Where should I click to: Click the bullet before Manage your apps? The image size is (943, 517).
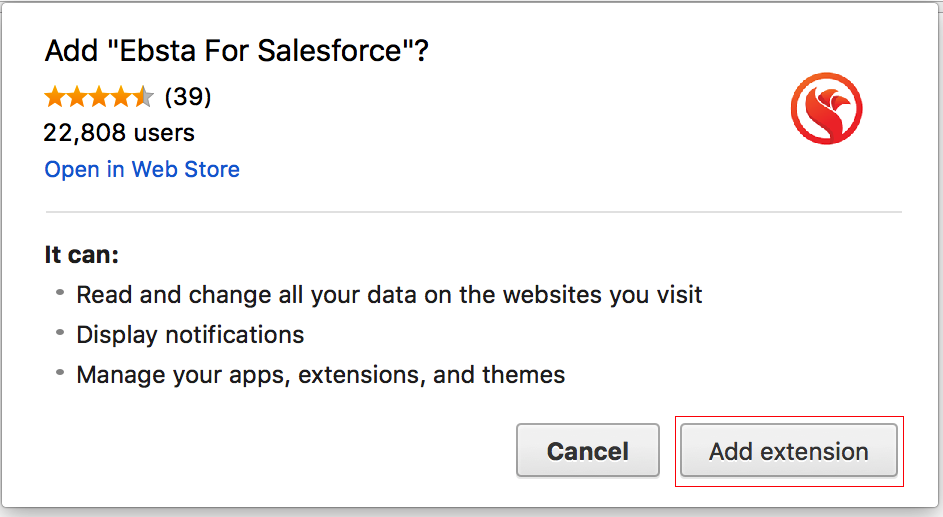[60, 374]
